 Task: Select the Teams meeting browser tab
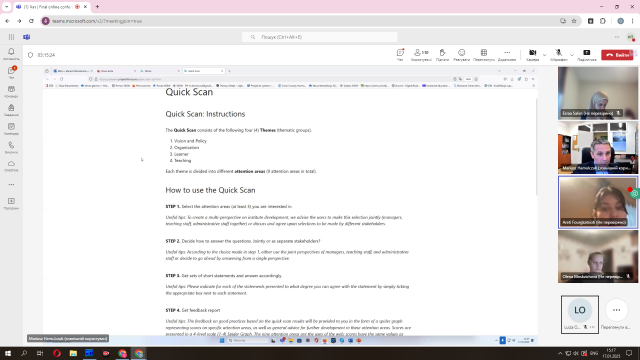[x=51, y=7]
